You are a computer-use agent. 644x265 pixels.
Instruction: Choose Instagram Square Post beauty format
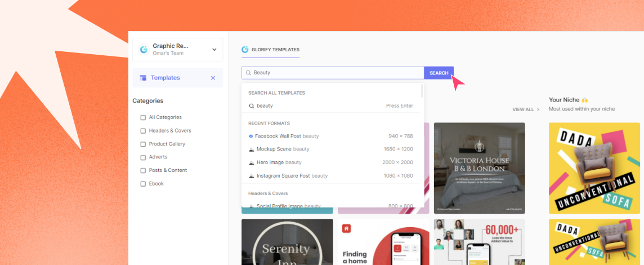point(331,176)
